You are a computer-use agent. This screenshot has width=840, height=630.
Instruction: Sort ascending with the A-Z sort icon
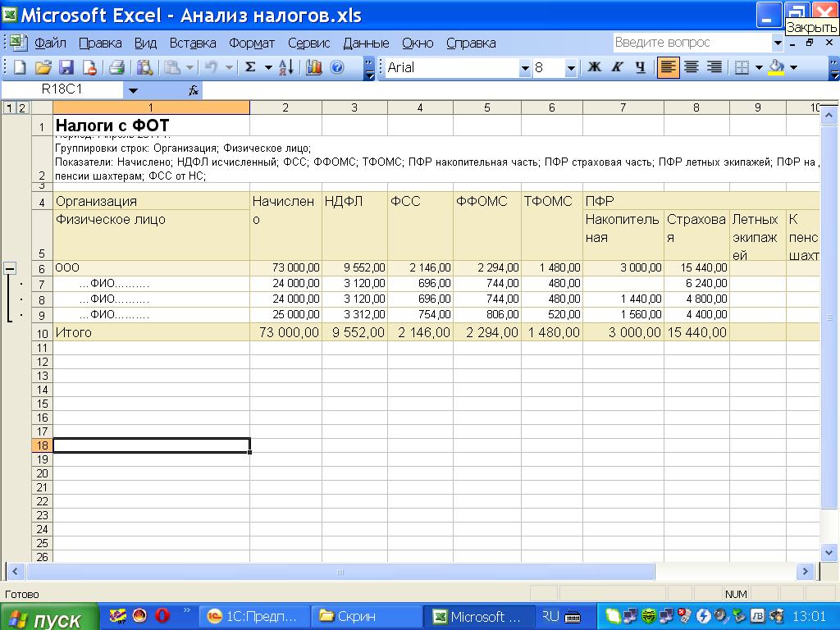tap(285, 68)
